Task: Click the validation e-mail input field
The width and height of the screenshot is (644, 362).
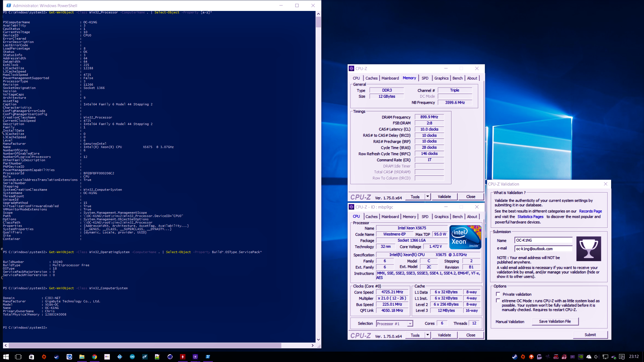Action: [x=543, y=249]
